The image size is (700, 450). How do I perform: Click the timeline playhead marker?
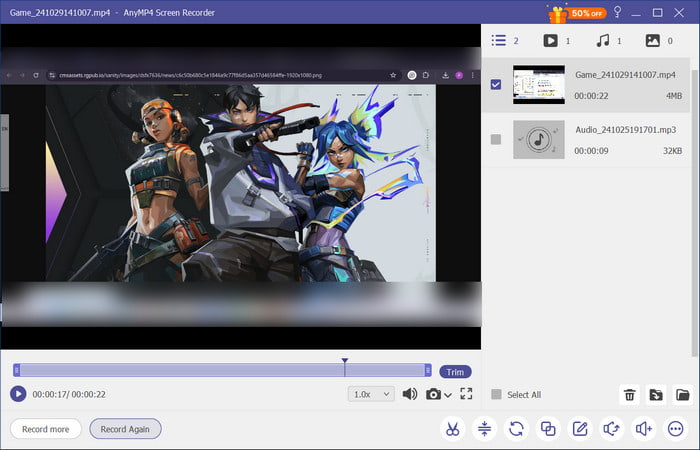point(344,362)
